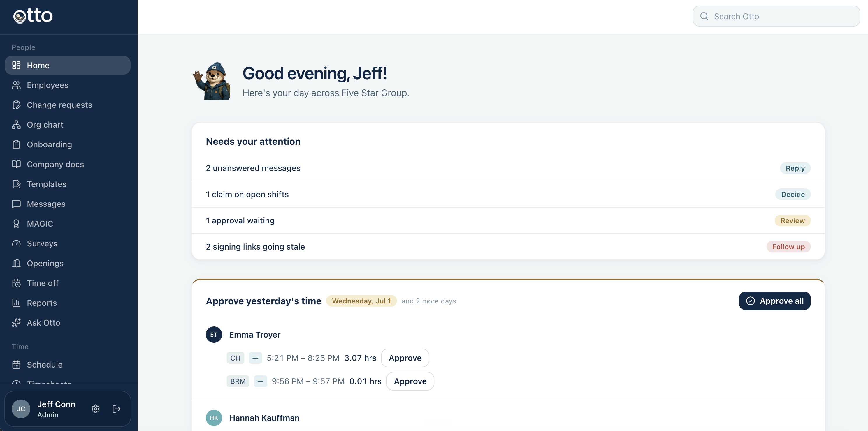Viewport: 868px width, 431px height.
Task: Click the JC user avatar
Action: (x=21, y=409)
